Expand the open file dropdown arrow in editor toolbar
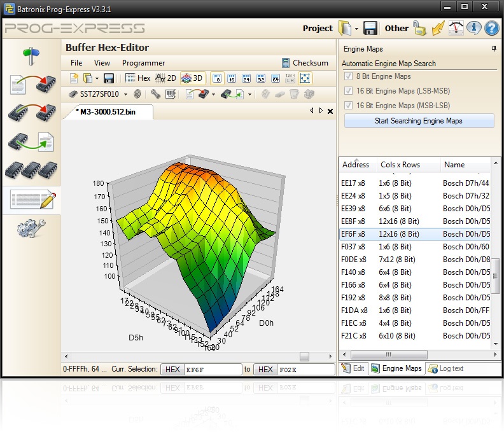 pyautogui.click(x=97, y=78)
